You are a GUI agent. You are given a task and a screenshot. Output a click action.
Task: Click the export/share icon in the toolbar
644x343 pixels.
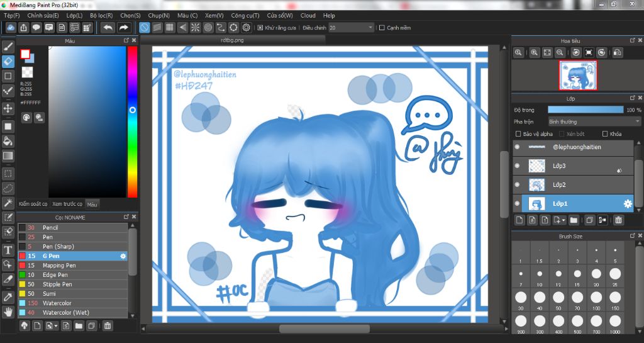coord(23,28)
